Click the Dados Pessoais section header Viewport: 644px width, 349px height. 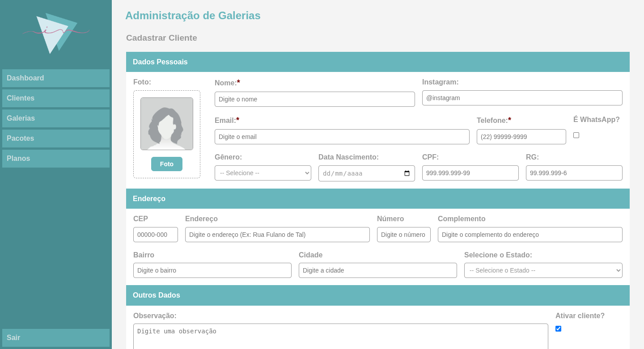pyautogui.click(x=378, y=62)
